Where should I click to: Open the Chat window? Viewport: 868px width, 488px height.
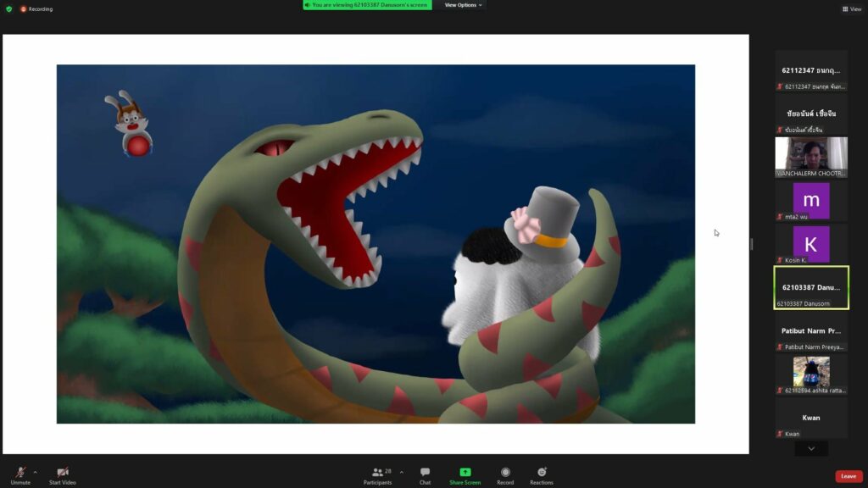pos(424,473)
